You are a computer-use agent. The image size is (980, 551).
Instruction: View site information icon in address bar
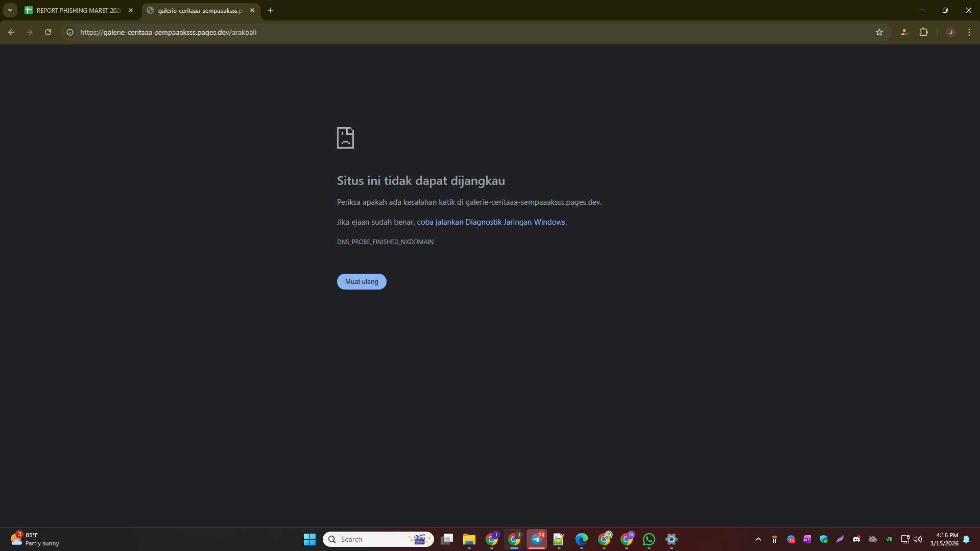pos(70,32)
